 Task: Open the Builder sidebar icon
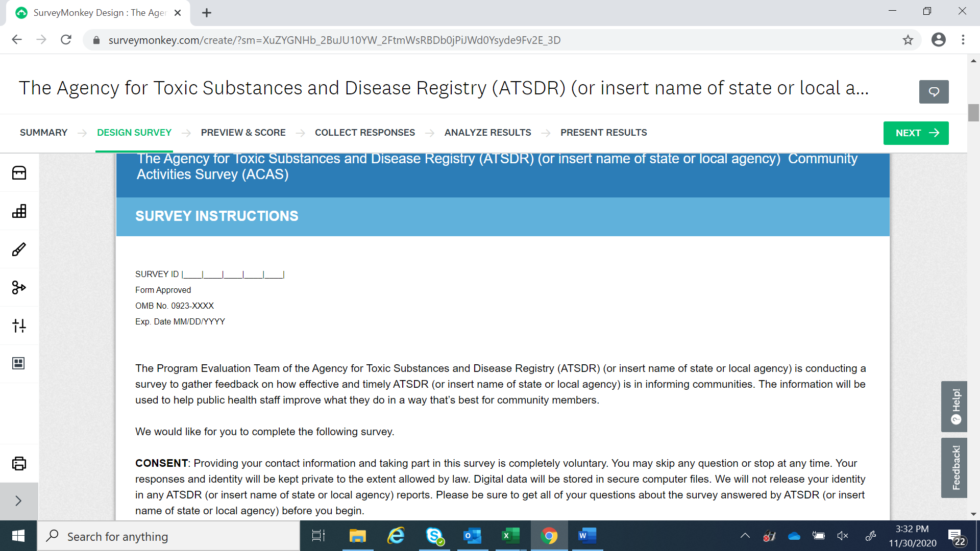tap(19, 211)
